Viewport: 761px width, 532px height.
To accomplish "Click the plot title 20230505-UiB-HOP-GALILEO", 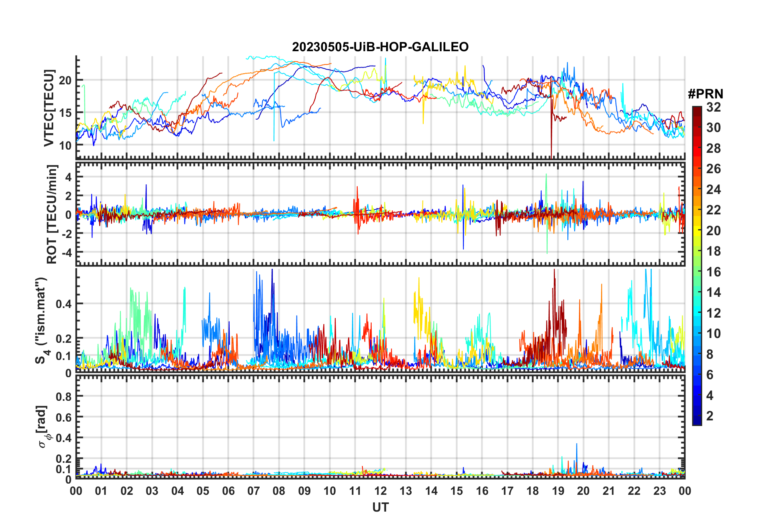I will click(380, 47).
